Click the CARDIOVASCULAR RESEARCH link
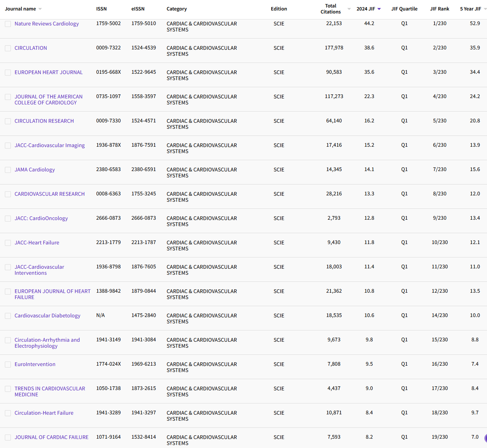 49,194
